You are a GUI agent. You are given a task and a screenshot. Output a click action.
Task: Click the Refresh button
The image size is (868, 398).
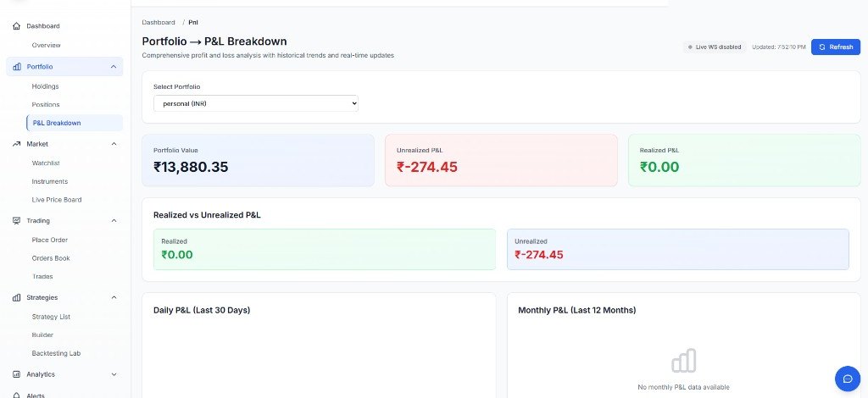click(x=835, y=47)
